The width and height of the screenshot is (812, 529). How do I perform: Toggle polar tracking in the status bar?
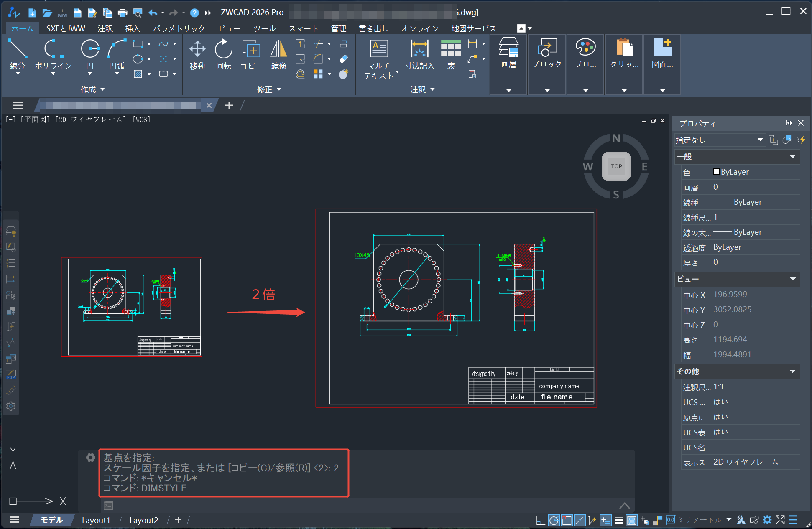click(554, 520)
